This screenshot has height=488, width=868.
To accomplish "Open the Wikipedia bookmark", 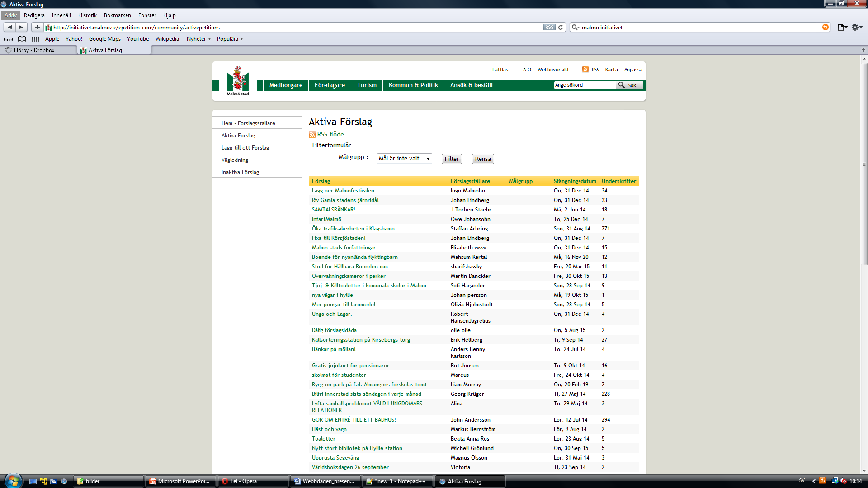I will point(167,39).
